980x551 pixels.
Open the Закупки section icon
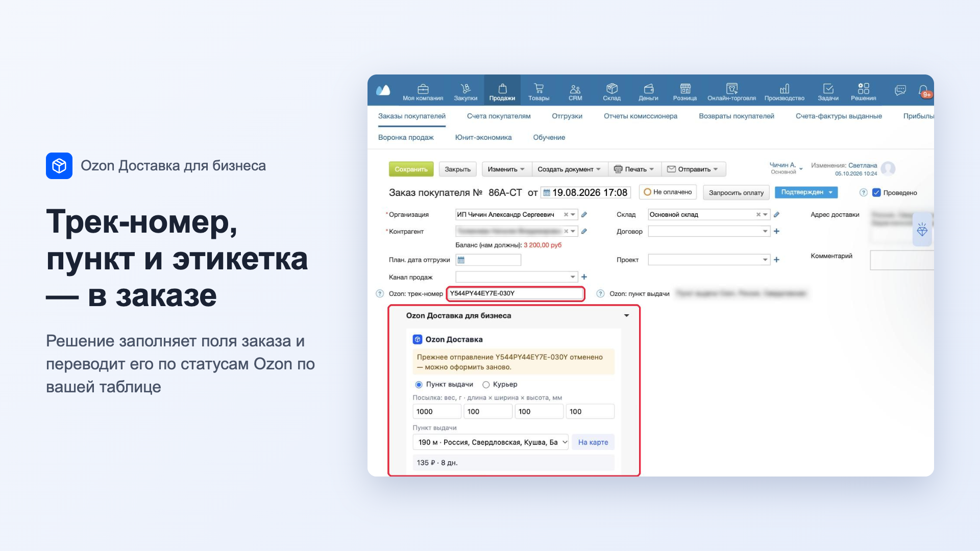tap(465, 89)
